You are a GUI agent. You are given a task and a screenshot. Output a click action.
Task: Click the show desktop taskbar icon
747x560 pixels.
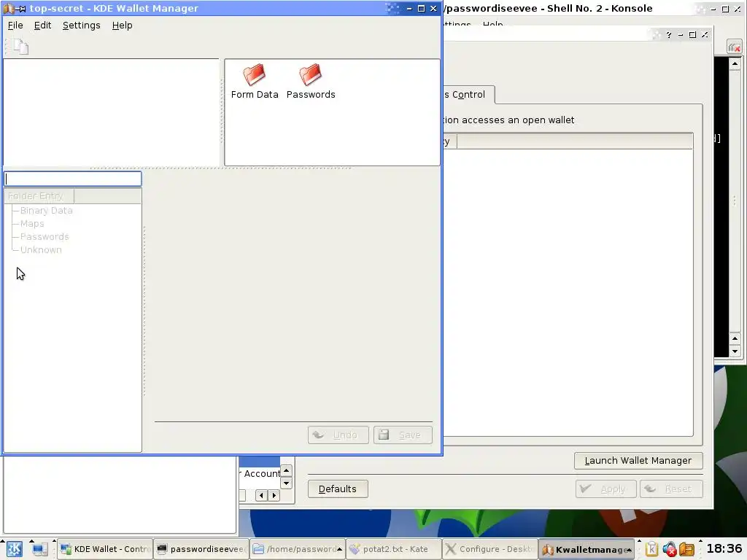click(x=39, y=549)
